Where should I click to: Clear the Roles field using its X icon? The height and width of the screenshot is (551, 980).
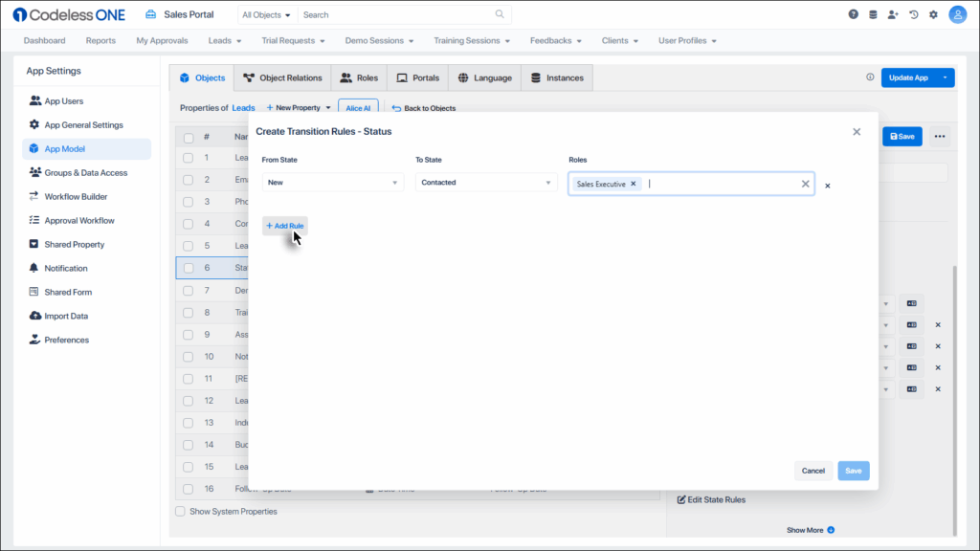point(804,182)
